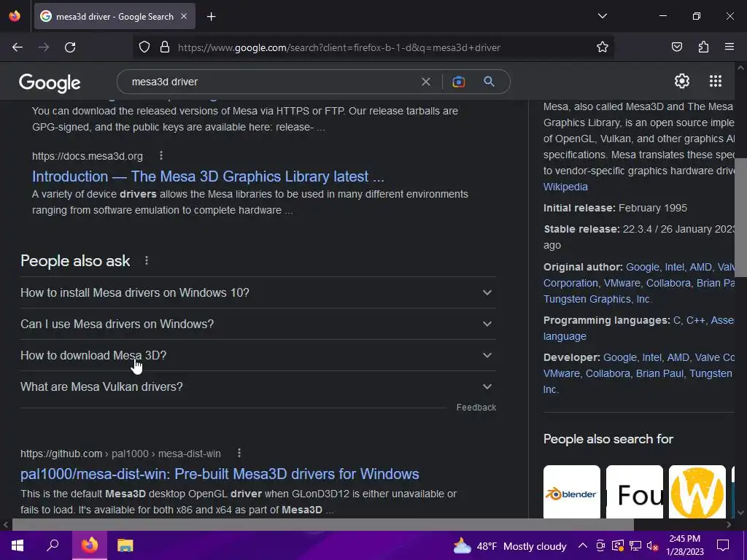The width and height of the screenshot is (747, 560).
Task: Open the Blender thumbnail in People also search for
Action: click(572, 492)
